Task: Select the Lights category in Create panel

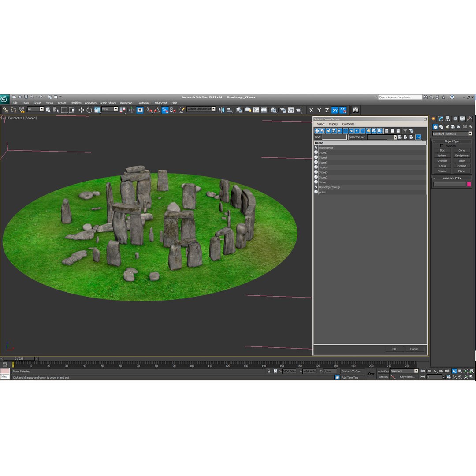Action: click(447, 127)
